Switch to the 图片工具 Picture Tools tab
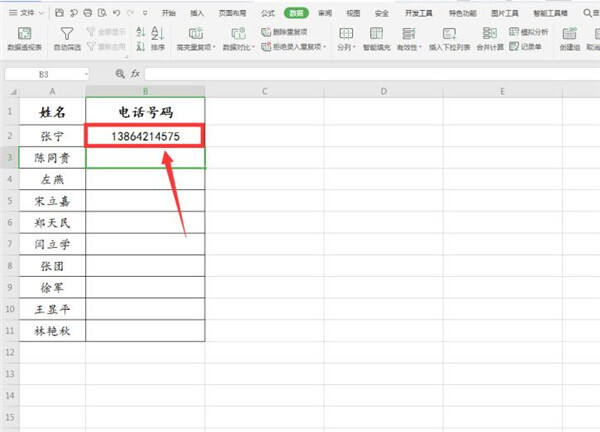600x432 pixels. [x=505, y=13]
